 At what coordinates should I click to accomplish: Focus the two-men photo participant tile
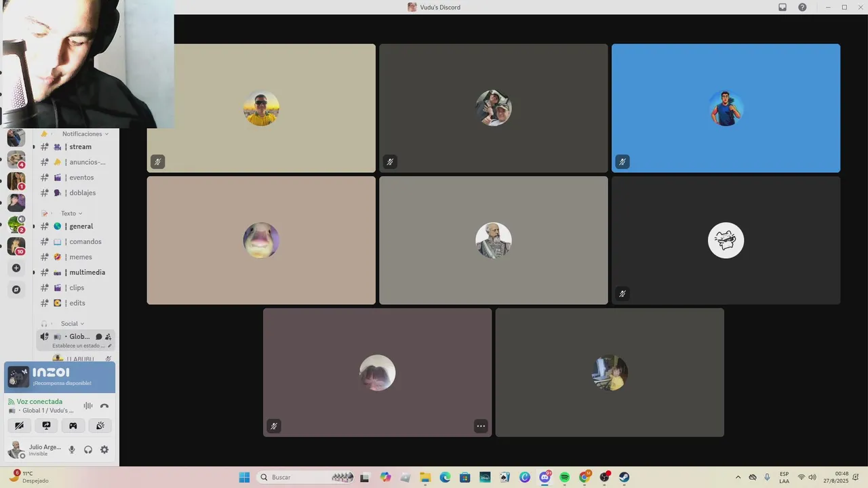[494, 108]
